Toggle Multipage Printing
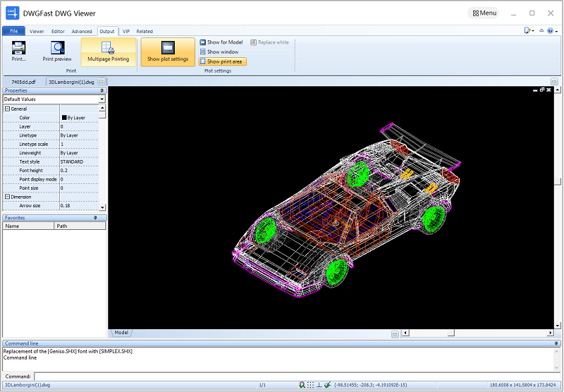 [x=109, y=51]
